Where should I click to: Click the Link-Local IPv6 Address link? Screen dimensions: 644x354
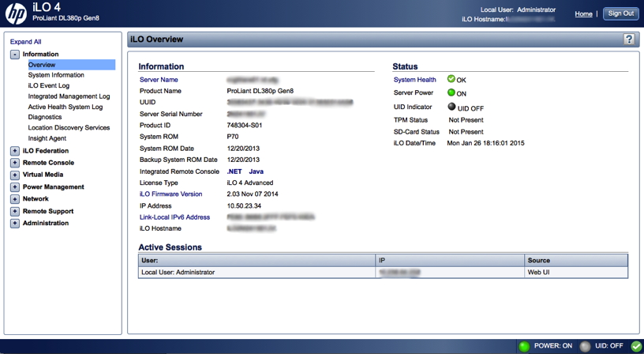click(174, 217)
